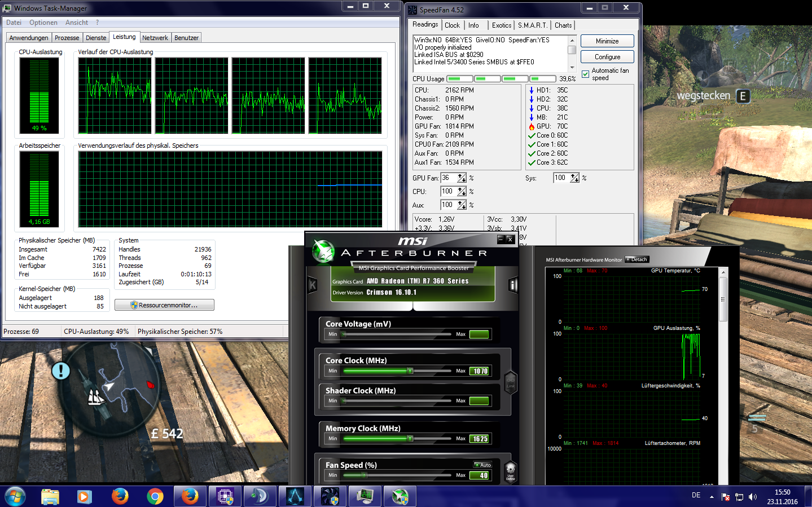
Task: Toggle the Link clocks button in Afterburner
Action: pyautogui.click(x=510, y=382)
